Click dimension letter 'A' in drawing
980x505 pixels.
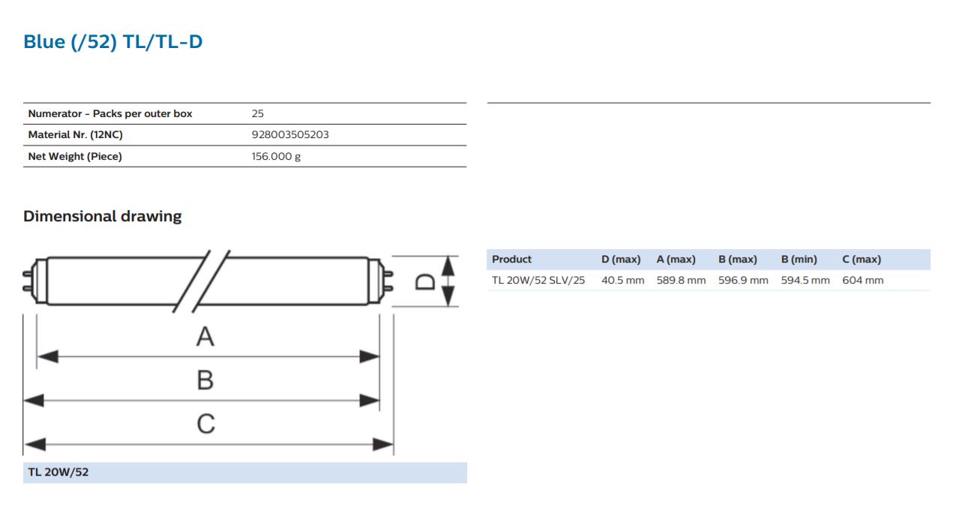[205, 337]
